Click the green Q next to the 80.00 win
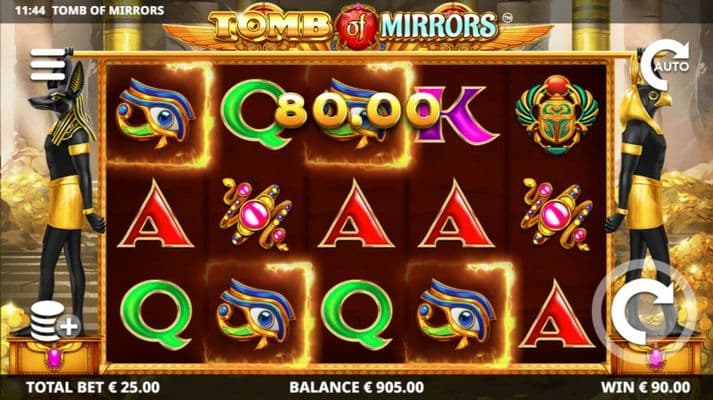 [252, 114]
